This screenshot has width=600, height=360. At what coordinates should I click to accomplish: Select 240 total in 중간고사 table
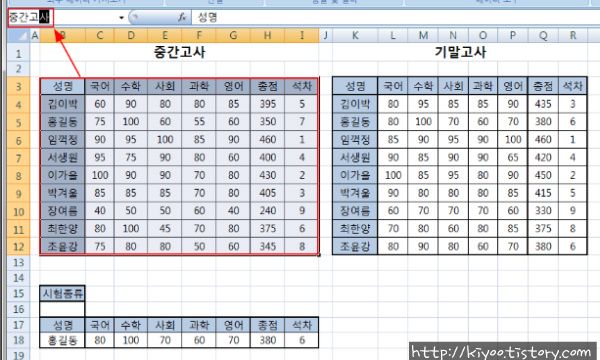pyautogui.click(x=267, y=211)
